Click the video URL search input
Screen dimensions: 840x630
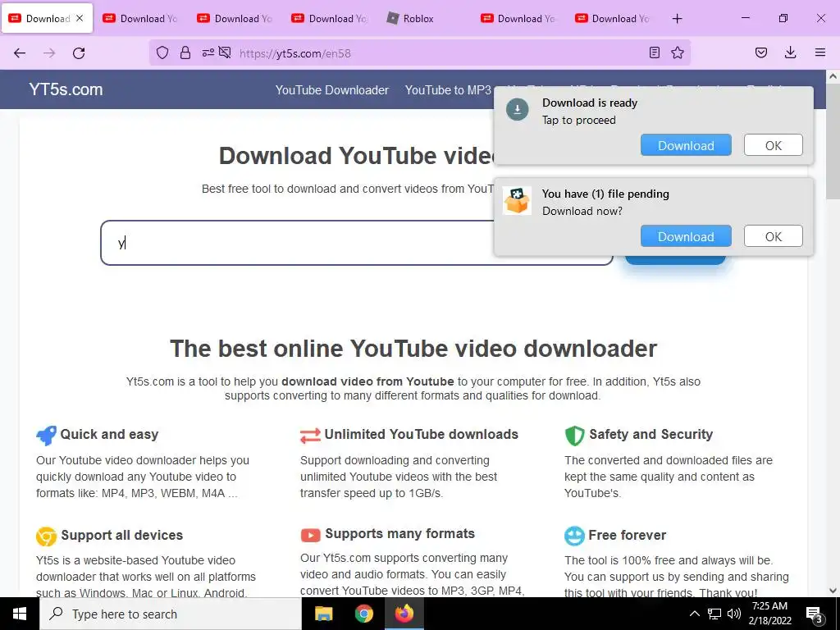(x=356, y=243)
